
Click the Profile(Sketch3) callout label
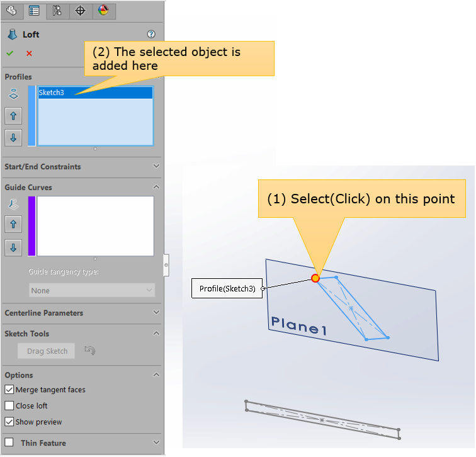[227, 288]
